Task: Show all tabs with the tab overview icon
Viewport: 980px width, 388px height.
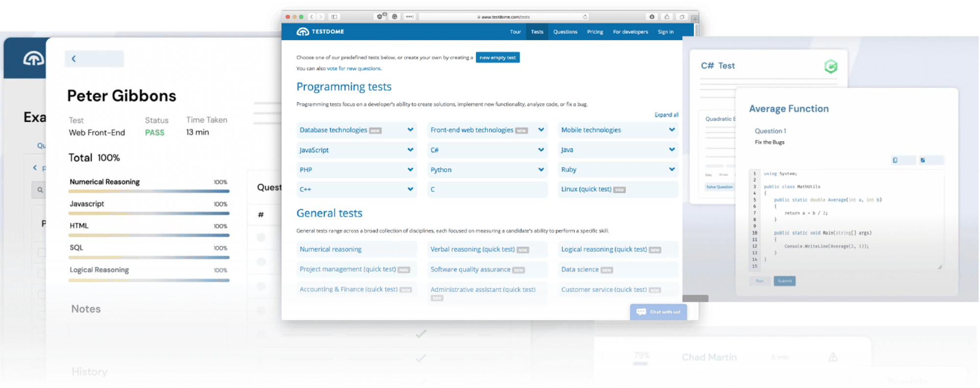Action: [682, 17]
